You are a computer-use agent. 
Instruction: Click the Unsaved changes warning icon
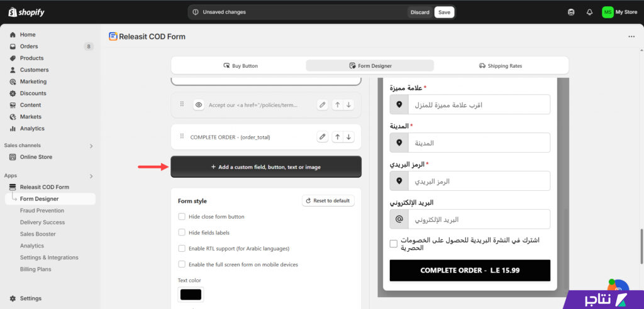196,13
